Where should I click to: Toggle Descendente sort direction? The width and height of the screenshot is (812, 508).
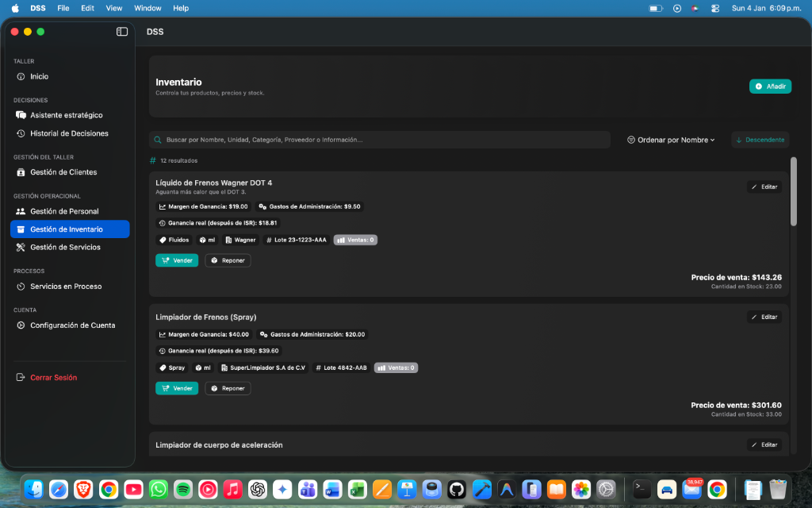click(x=760, y=138)
